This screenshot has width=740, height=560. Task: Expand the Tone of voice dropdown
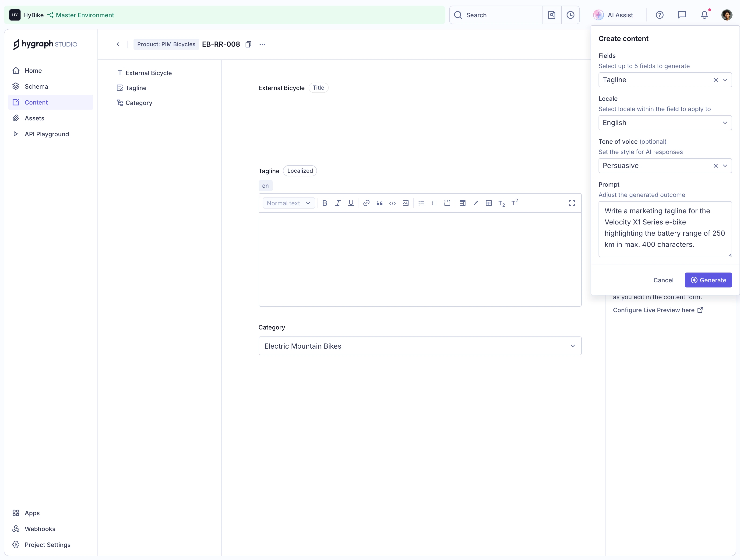click(x=725, y=166)
